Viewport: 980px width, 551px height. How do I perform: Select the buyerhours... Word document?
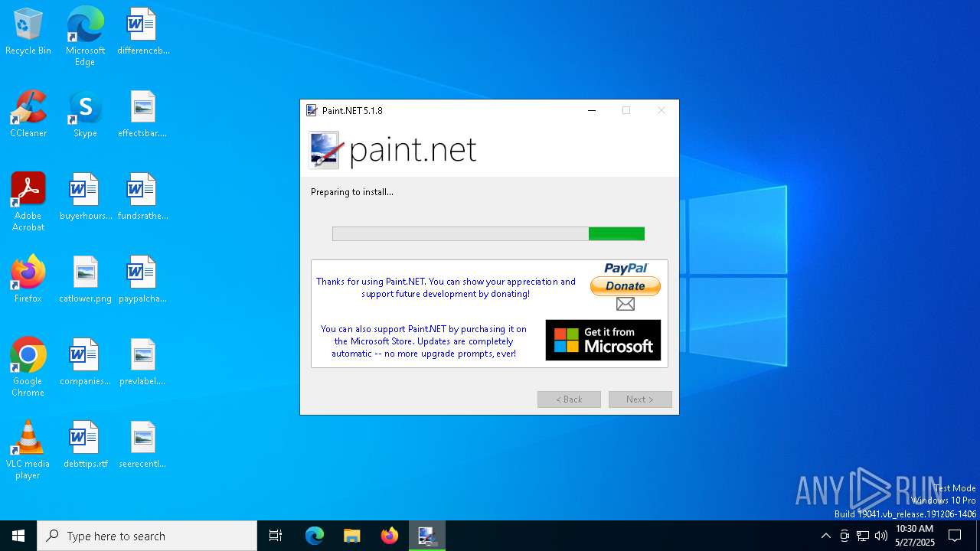pos(85,197)
